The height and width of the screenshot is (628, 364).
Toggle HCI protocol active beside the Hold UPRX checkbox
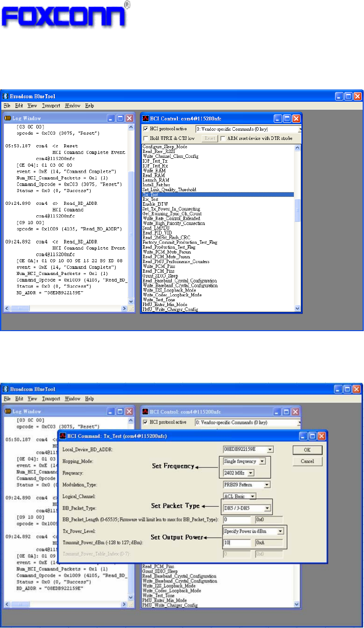146,129
